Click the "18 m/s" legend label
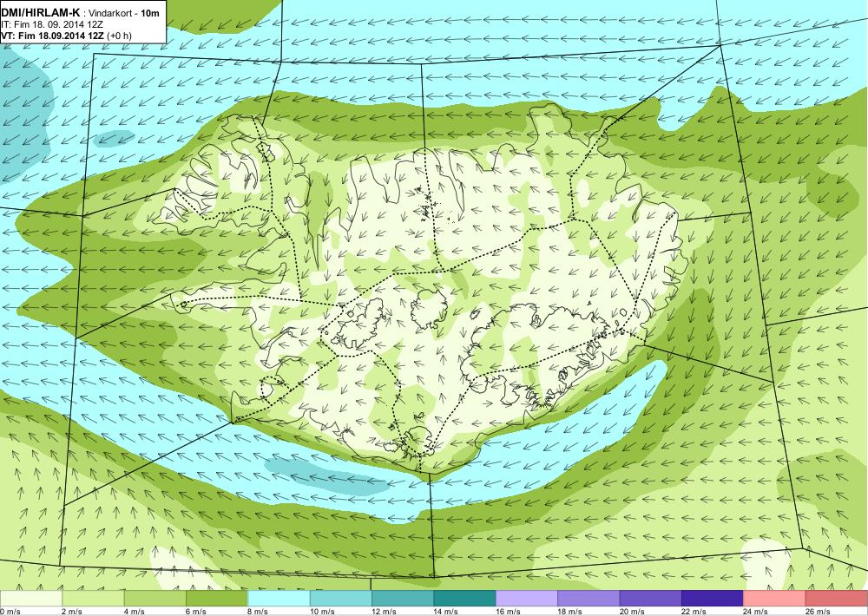This screenshot has width=868, height=616. pyautogui.click(x=570, y=612)
